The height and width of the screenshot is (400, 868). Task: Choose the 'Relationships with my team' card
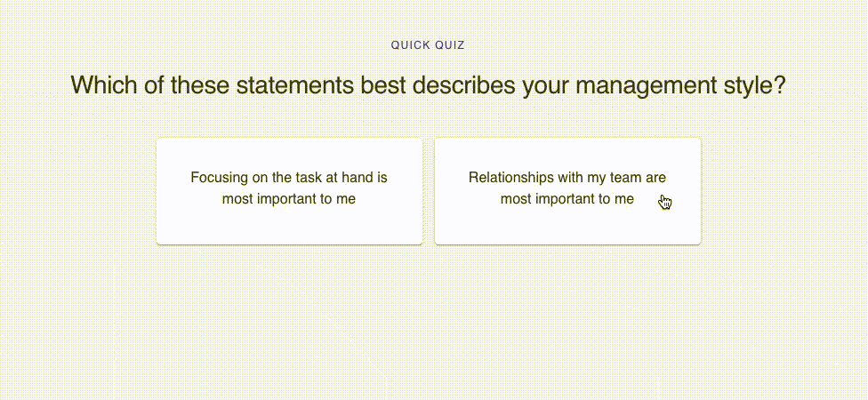click(567, 191)
